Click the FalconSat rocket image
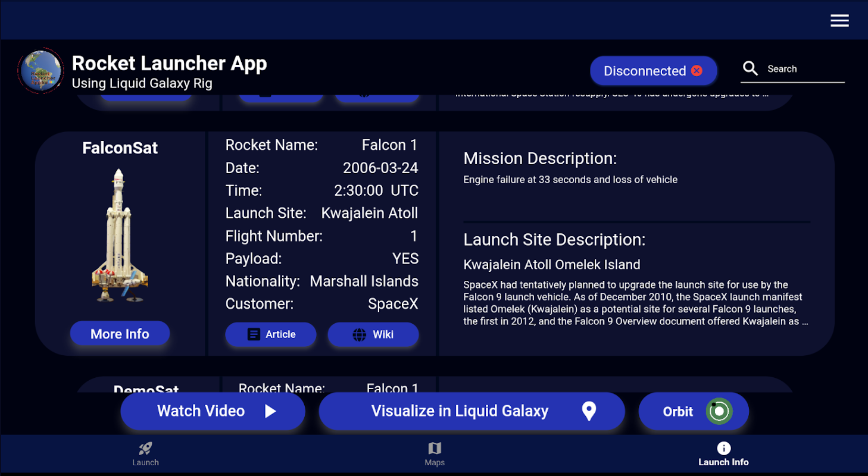Screen dimensions: 868x476 pos(120,235)
